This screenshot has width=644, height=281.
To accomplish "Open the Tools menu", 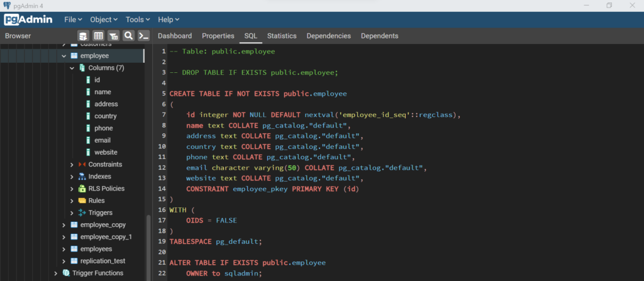I will [138, 19].
